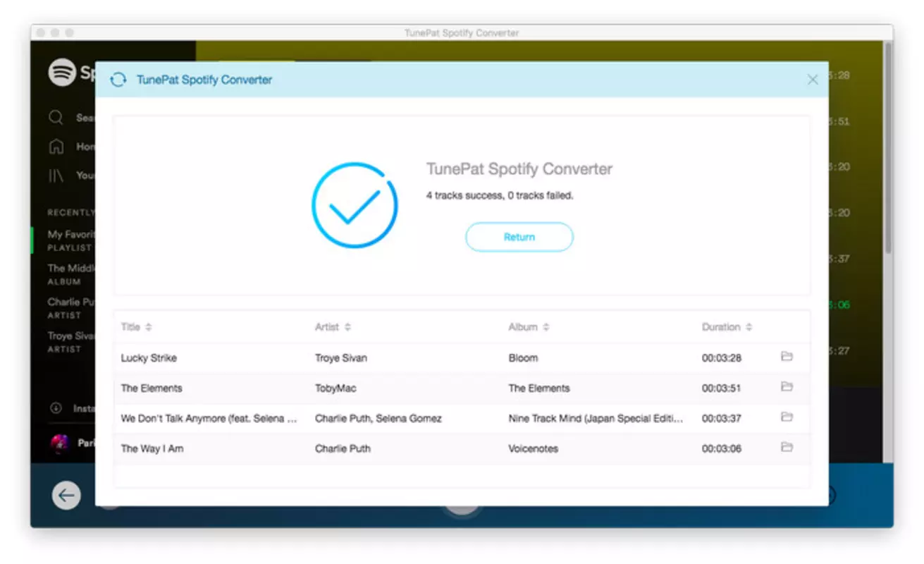This screenshot has width=924, height=564.
Task: Select the "We Don't Talk Anymore" title cell
Action: pos(209,419)
